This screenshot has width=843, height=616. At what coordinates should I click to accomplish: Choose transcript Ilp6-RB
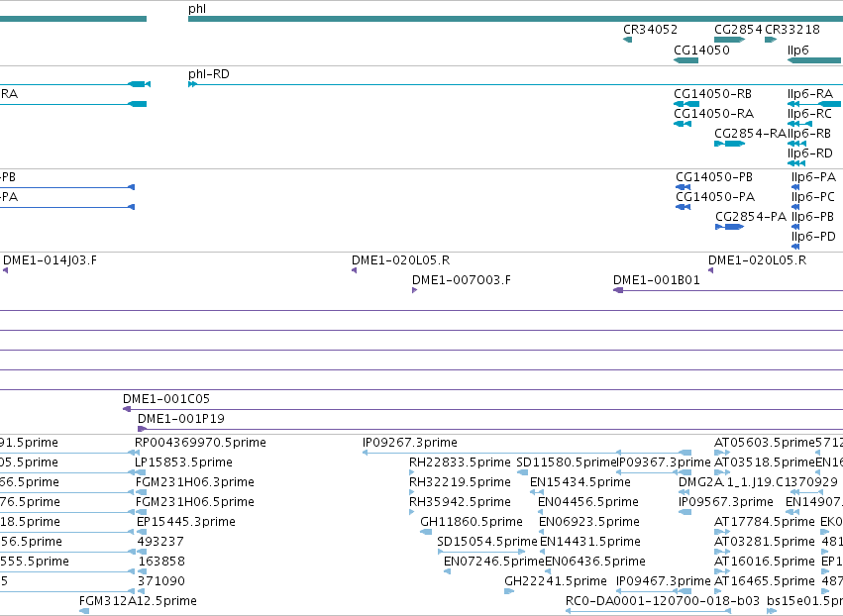(809, 134)
